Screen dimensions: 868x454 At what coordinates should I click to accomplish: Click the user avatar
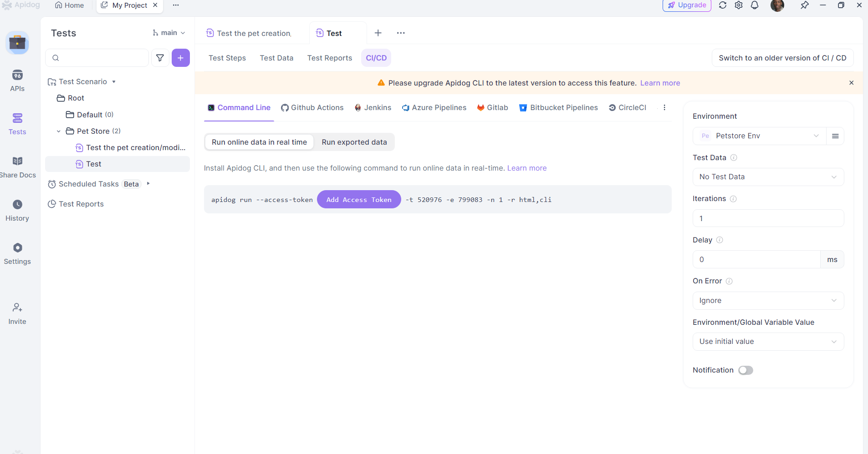click(777, 5)
